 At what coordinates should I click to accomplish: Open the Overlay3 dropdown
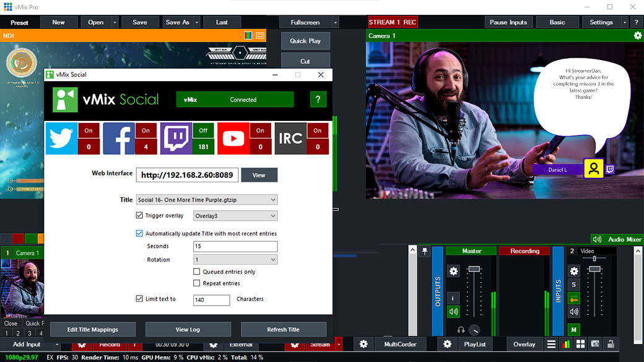273,216
